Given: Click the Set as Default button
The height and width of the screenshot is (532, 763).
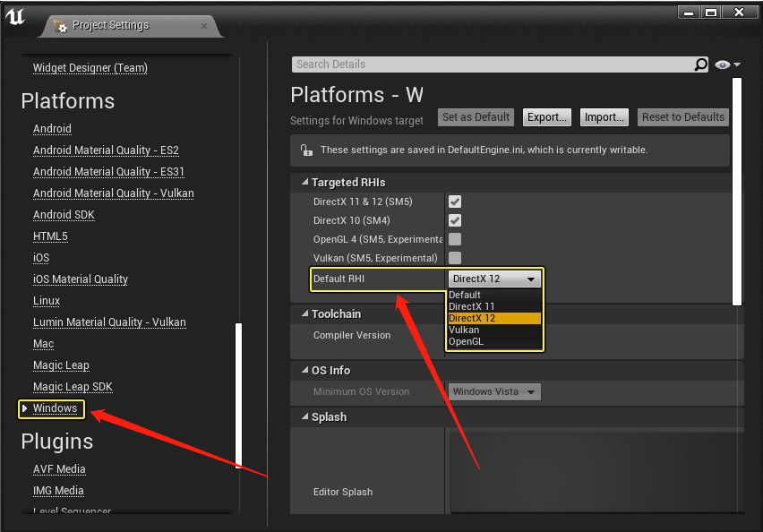Looking at the screenshot, I should pos(475,116).
